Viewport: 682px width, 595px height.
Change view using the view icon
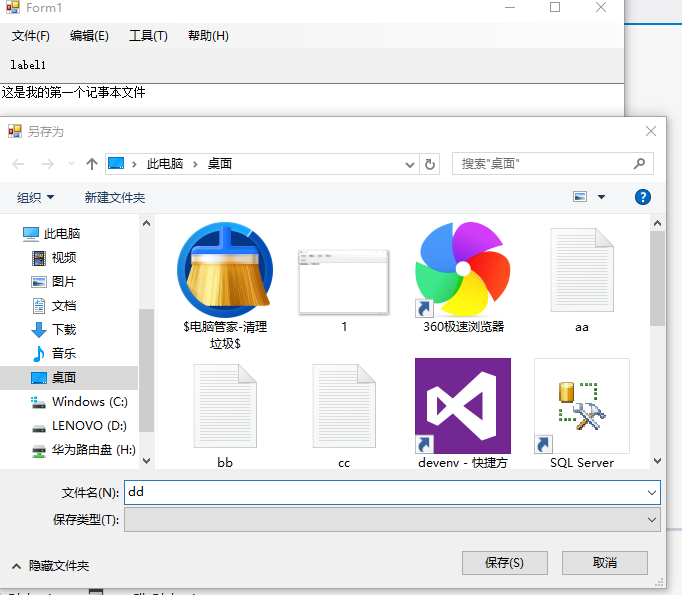tap(580, 197)
